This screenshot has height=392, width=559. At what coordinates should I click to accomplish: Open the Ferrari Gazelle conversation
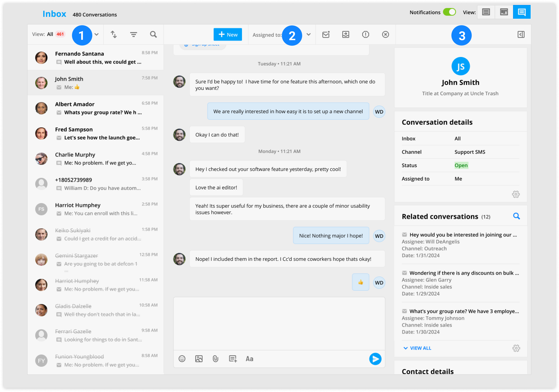click(x=95, y=335)
